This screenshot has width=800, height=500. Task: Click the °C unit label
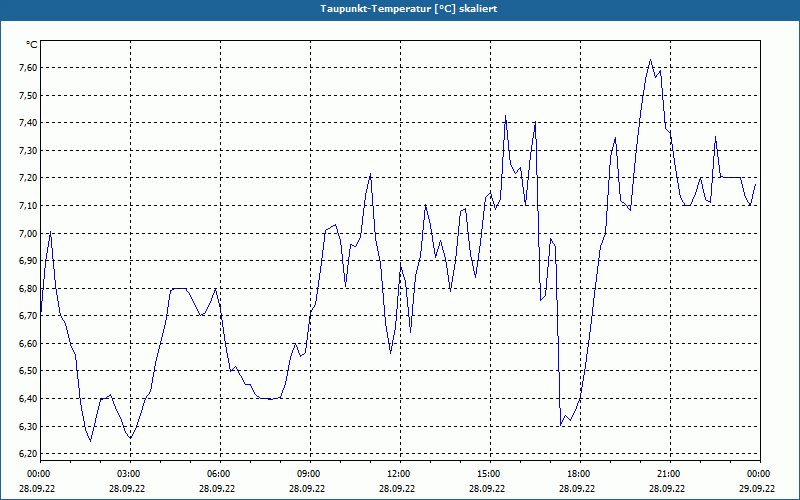[32, 45]
